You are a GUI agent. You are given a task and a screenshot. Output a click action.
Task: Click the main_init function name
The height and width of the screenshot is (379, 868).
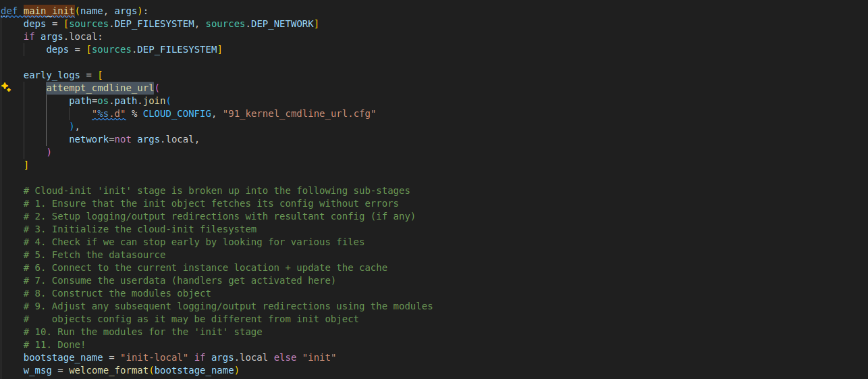[x=49, y=11]
